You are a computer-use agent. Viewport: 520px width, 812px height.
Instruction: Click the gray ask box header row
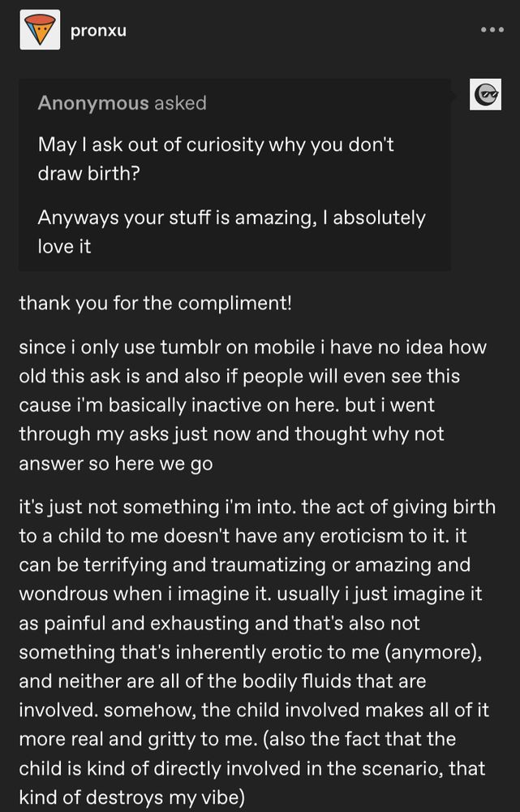[x=235, y=102]
